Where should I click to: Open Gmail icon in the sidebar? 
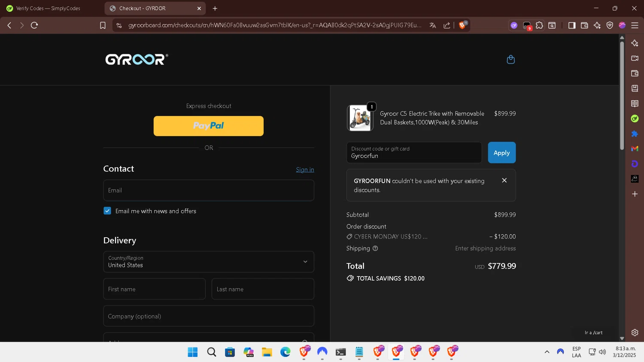[635, 148]
